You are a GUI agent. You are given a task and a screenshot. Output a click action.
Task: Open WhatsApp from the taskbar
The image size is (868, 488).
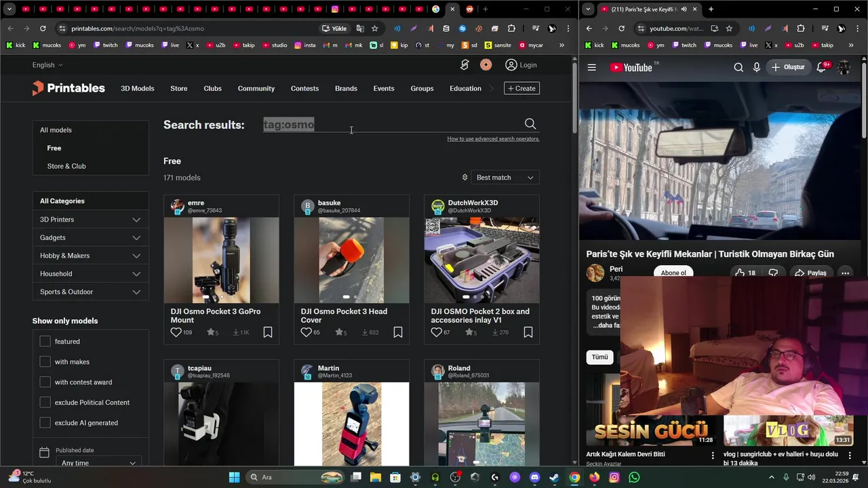point(634,477)
